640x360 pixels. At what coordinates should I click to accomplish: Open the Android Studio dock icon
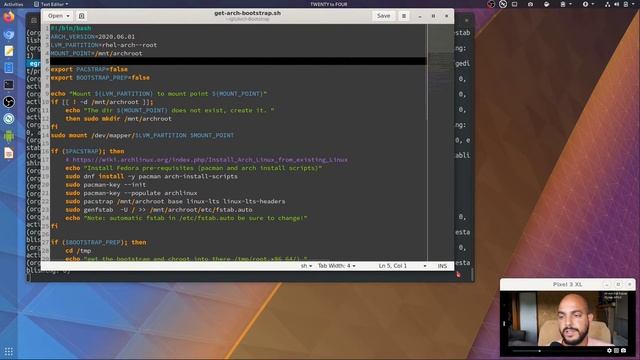9,136
